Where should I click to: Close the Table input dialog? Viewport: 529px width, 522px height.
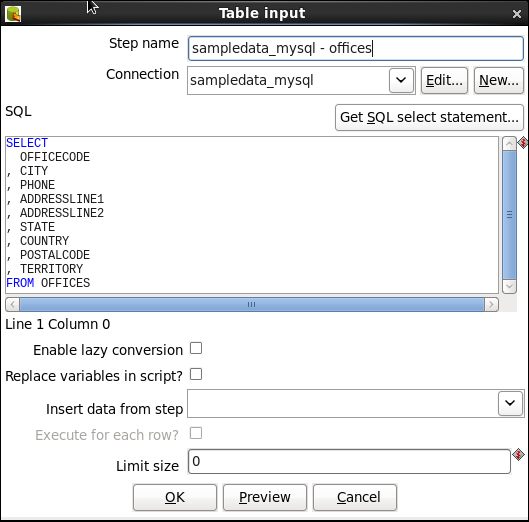517,14
